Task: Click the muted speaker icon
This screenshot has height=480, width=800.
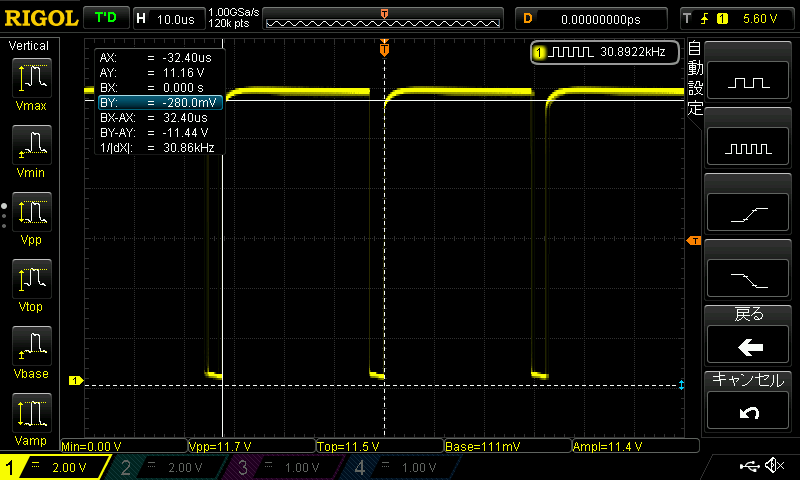Action: click(x=774, y=465)
